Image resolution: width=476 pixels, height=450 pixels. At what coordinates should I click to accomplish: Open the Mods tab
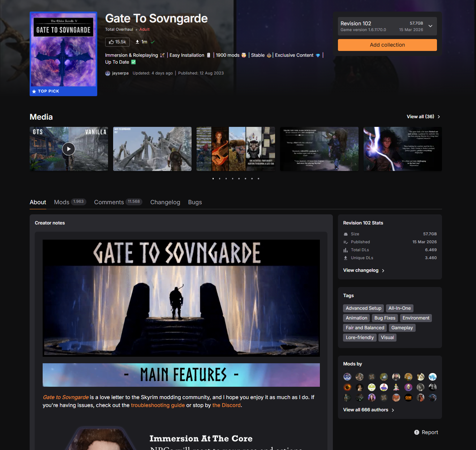coord(70,202)
